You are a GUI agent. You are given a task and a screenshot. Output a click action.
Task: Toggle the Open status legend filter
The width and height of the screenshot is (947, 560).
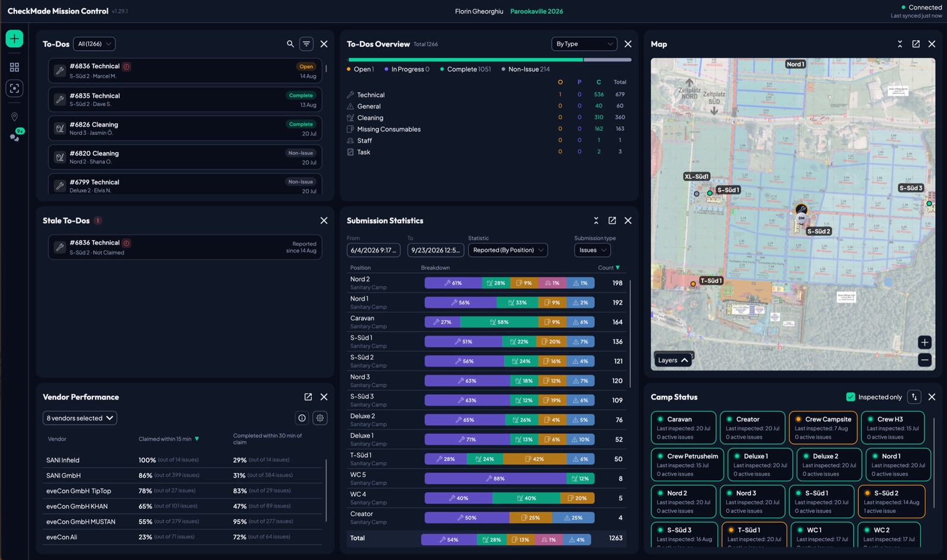[x=360, y=69]
